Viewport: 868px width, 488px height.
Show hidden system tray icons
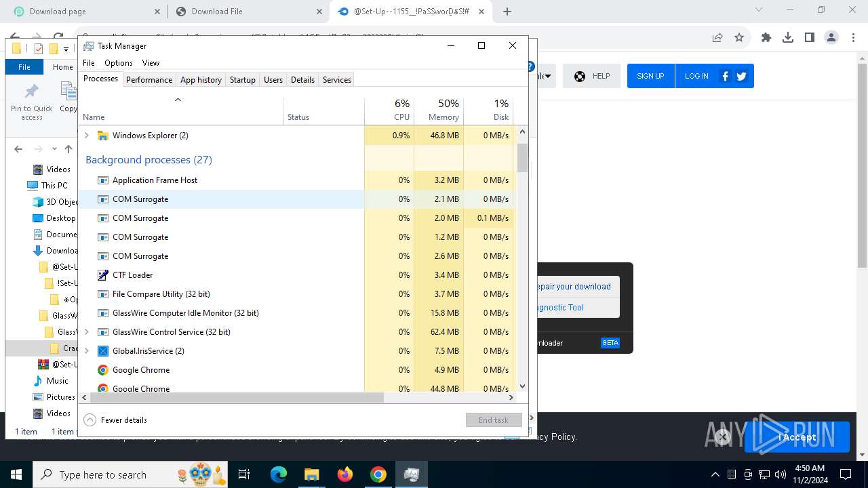click(x=715, y=474)
